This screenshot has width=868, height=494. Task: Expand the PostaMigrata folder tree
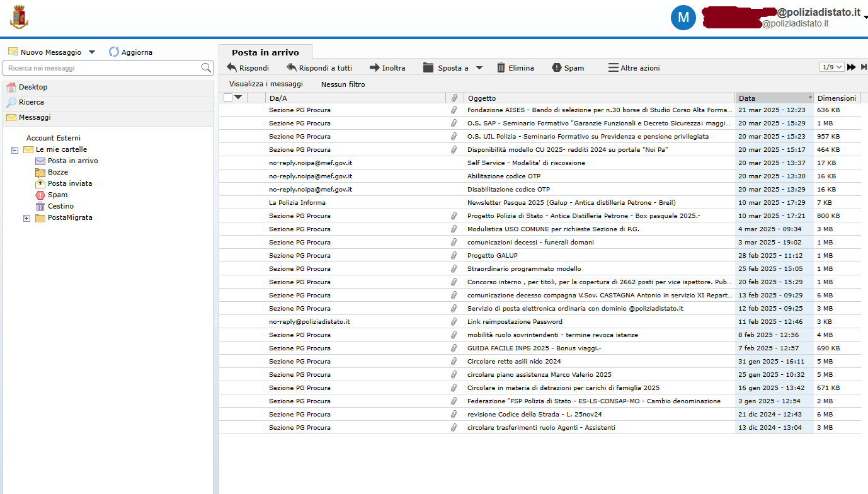[x=26, y=218]
